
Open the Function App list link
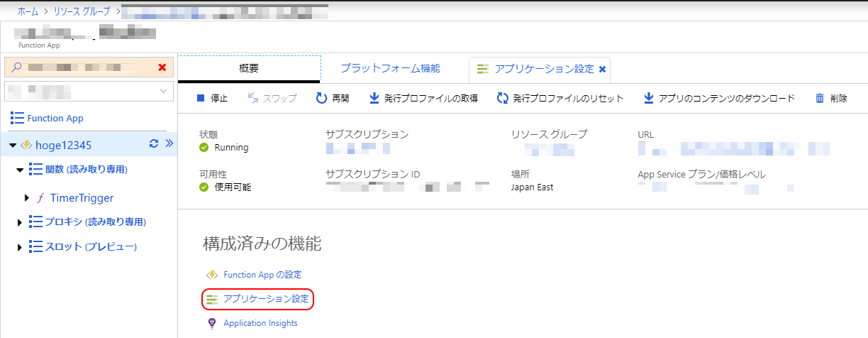coord(47,118)
